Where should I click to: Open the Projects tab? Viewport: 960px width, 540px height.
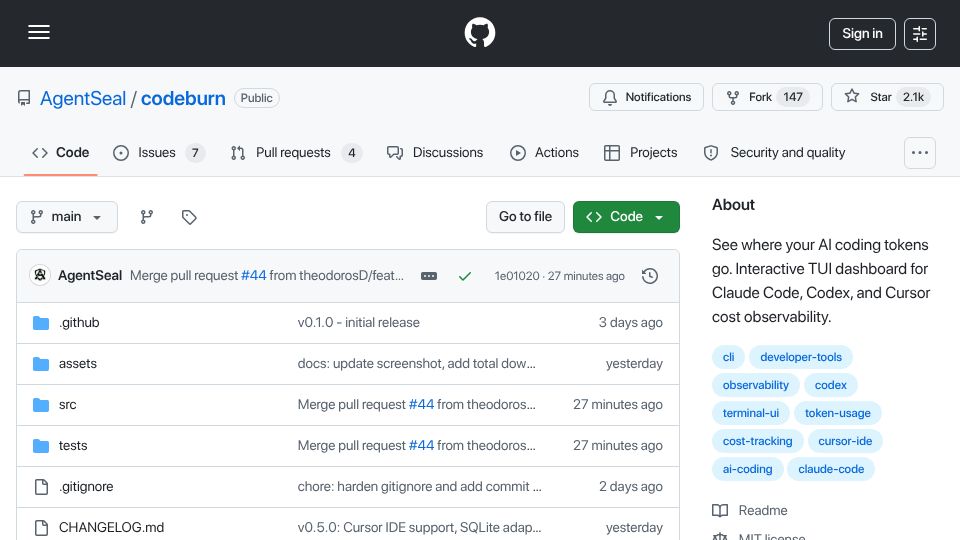click(x=640, y=152)
